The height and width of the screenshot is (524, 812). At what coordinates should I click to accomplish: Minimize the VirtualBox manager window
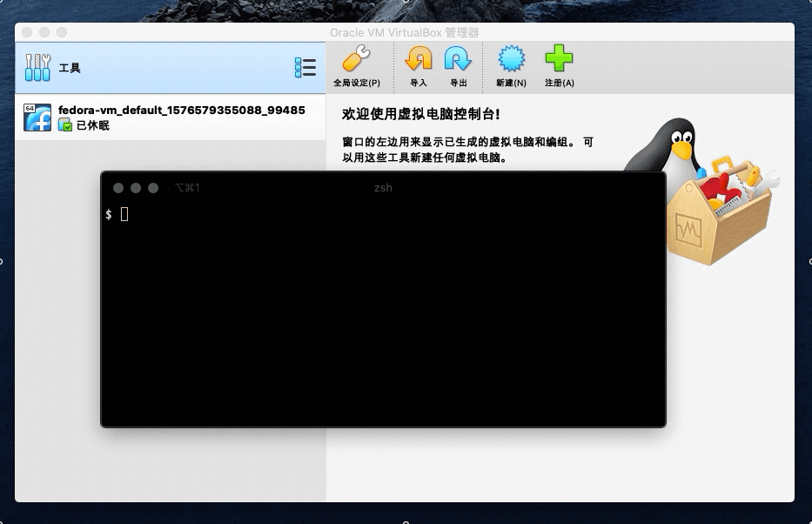coord(44,32)
